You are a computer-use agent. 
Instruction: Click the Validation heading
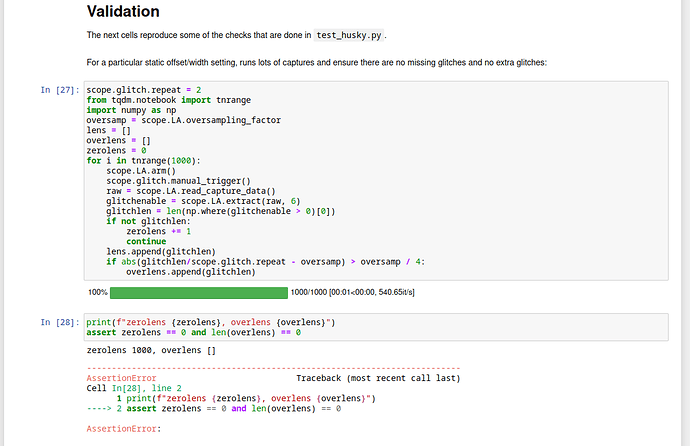(123, 12)
